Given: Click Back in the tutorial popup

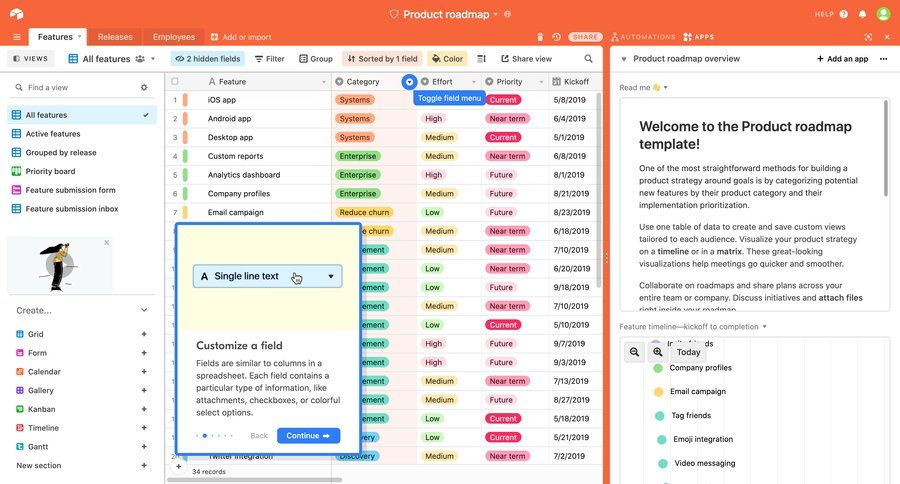Looking at the screenshot, I should click(x=259, y=436).
